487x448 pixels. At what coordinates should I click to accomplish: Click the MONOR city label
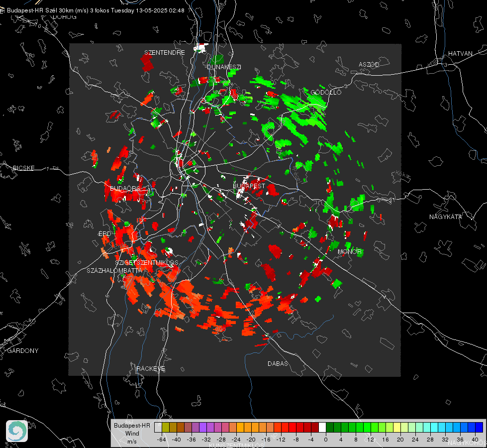click(x=349, y=251)
